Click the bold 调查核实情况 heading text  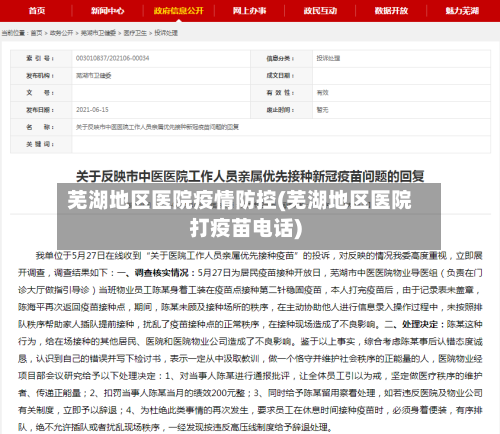161,273
